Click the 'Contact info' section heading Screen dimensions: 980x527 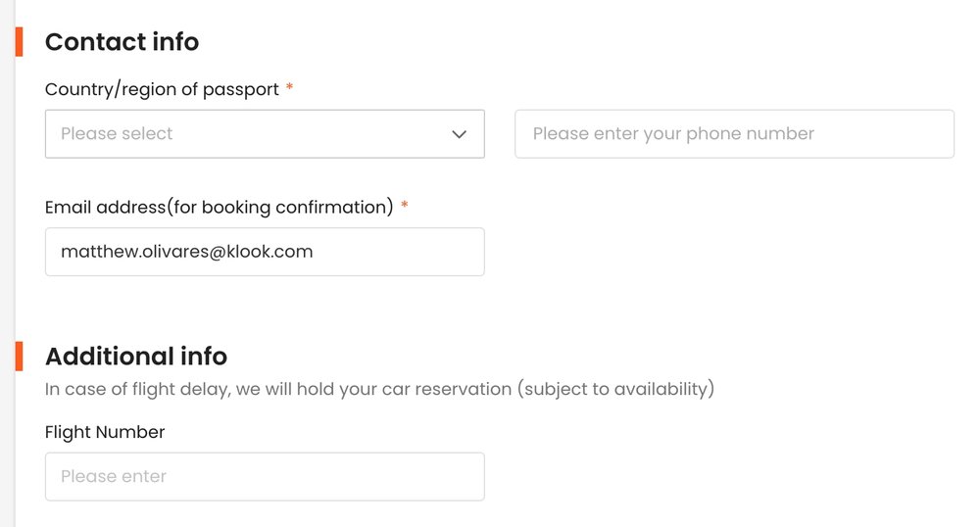pos(122,42)
